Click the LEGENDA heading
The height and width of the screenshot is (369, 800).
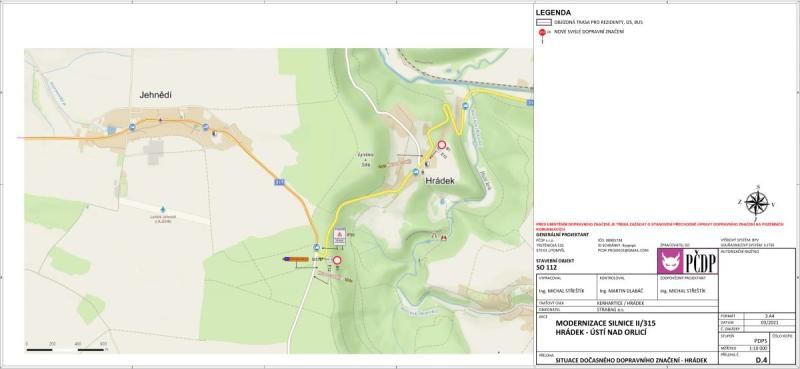(x=554, y=13)
